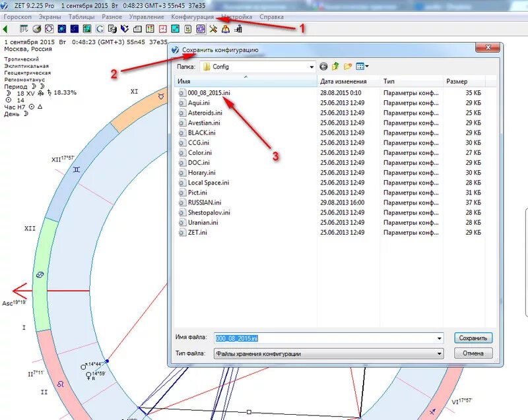Open the Экраны menu
The height and width of the screenshot is (420, 528).
point(50,17)
